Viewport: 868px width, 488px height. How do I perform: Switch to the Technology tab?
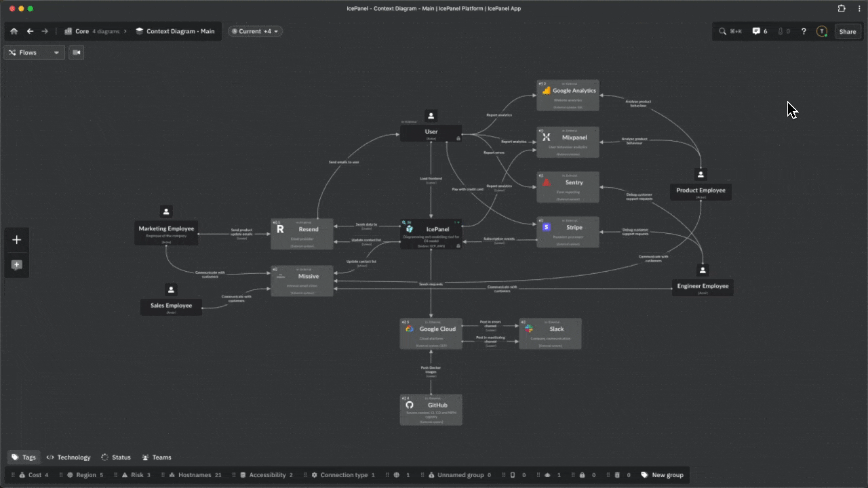click(x=68, y=457)
